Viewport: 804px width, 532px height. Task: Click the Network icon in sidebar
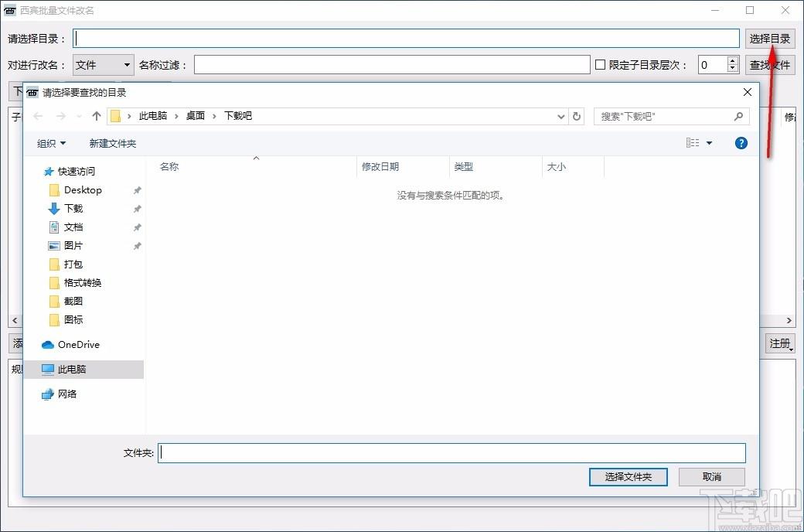[x=48, y=394]
